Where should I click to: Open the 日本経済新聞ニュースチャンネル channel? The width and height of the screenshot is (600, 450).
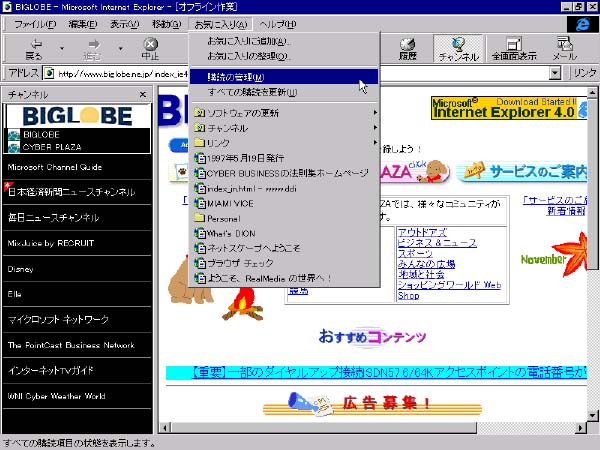77,192
